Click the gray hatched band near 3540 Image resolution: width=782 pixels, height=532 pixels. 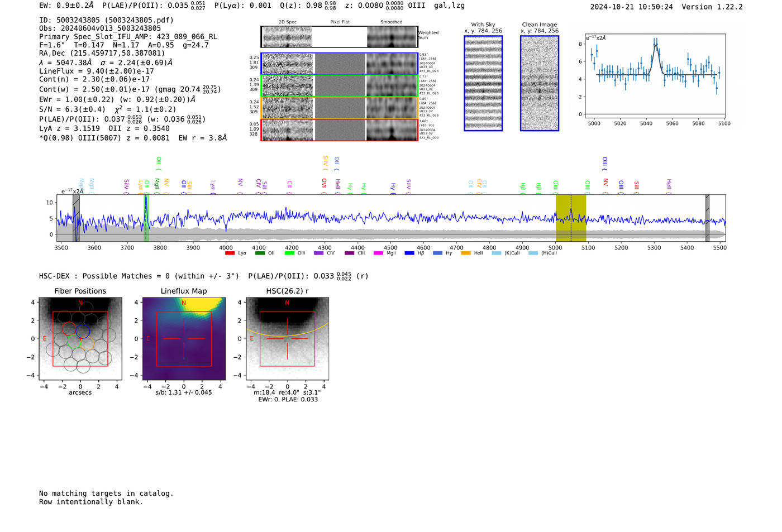coord(76,218)
